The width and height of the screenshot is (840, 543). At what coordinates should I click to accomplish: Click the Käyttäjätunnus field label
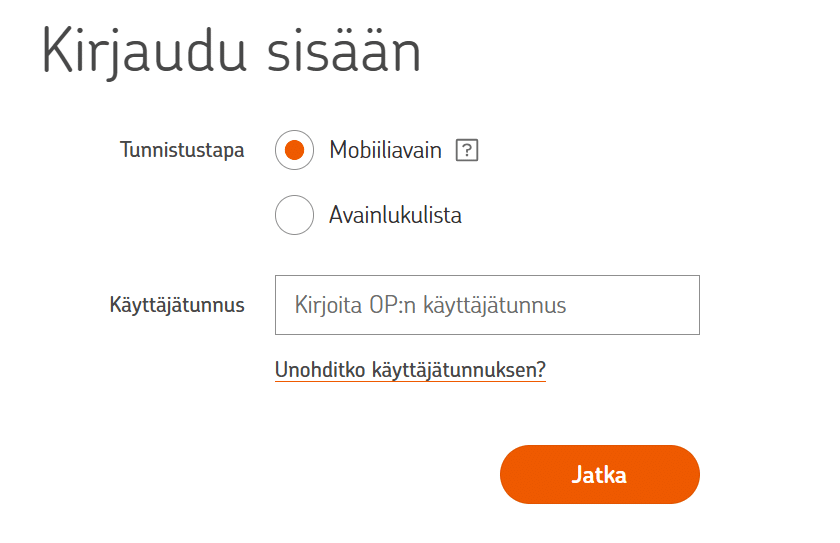(x=177, y=305)
